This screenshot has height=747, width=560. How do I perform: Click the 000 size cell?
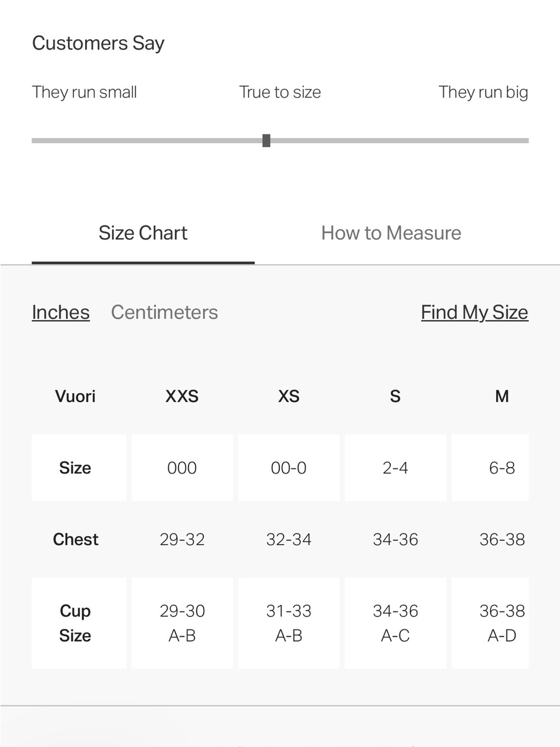pos(182,467)
